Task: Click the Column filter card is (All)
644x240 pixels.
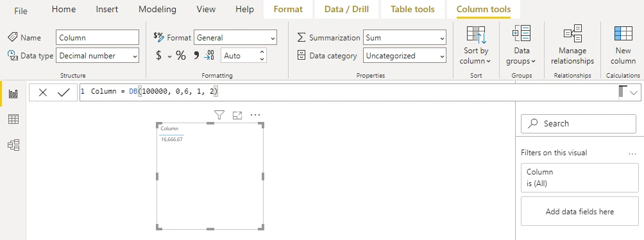Action: [579, 178]
